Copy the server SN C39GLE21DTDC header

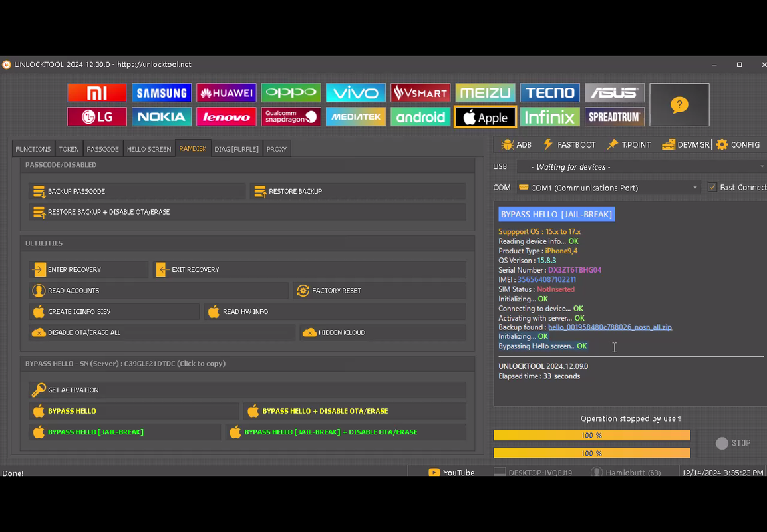[125, 364]
